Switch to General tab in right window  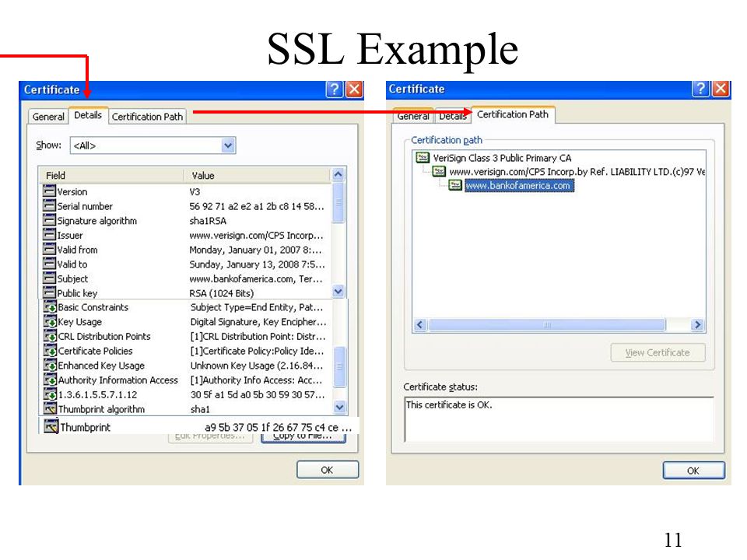(x=413, y=116)
